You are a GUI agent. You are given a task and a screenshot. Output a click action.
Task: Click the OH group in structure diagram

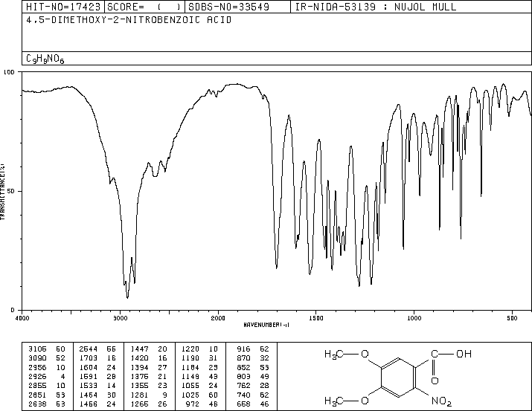464,354
